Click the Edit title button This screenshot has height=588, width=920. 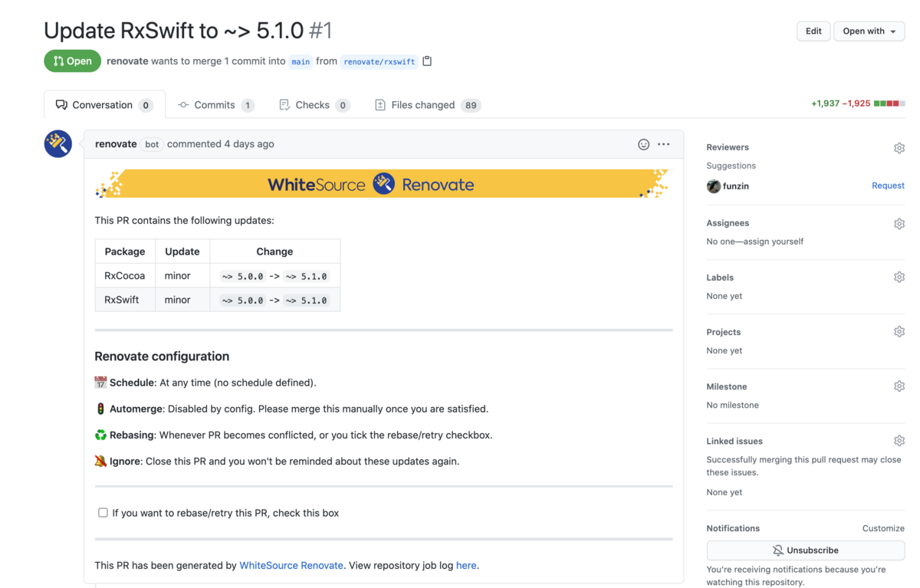pyautogui.click(x=813, y=31)
